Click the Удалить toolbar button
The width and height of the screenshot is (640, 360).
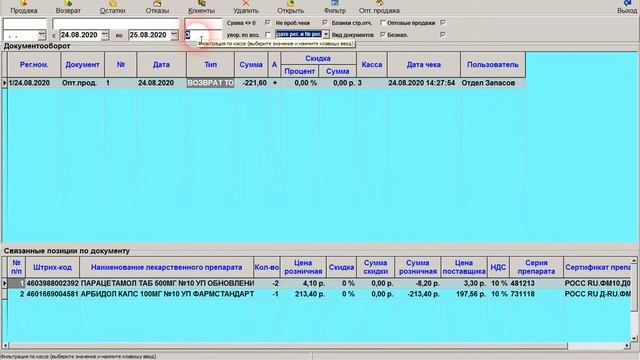(x=246, y=7)
